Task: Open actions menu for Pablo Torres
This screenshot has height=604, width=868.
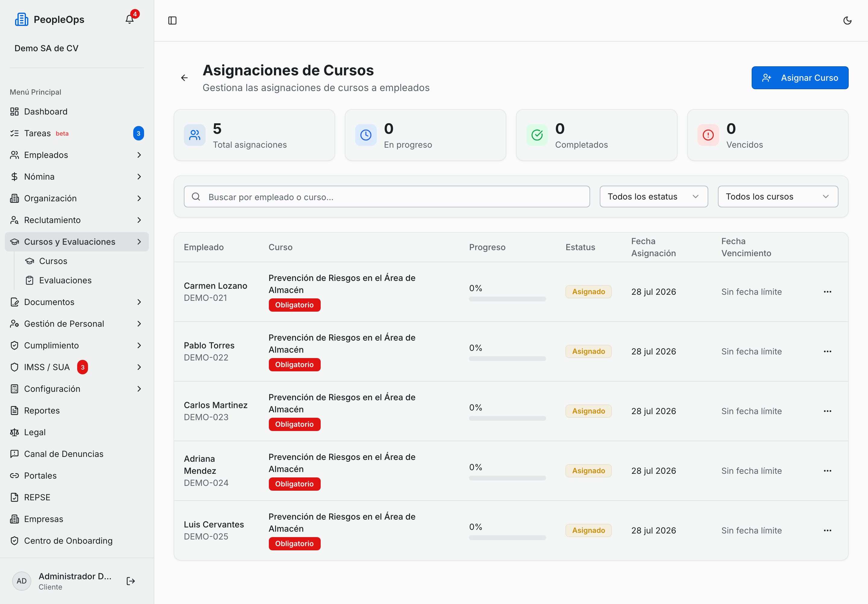Action: point(828,351)
